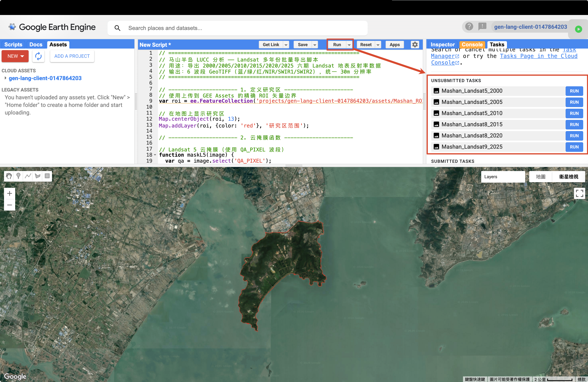
Task: Switch to the Scripts tab
Action: click(x=13, y=45)
